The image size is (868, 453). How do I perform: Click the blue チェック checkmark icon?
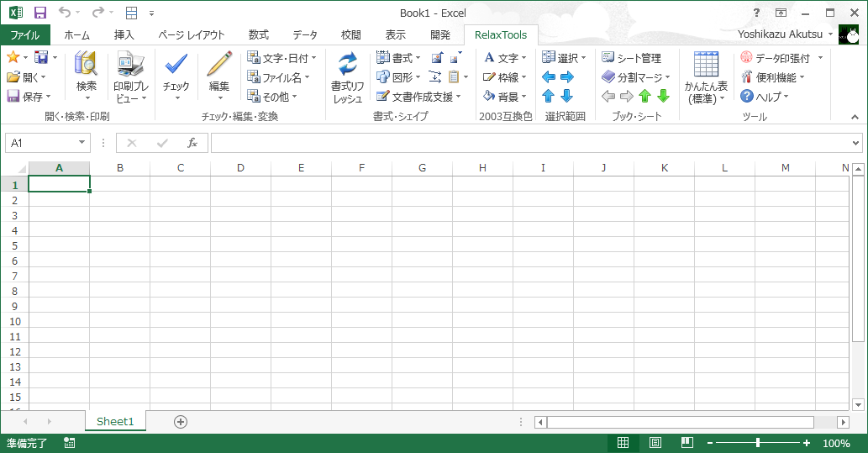coord(176,64)
